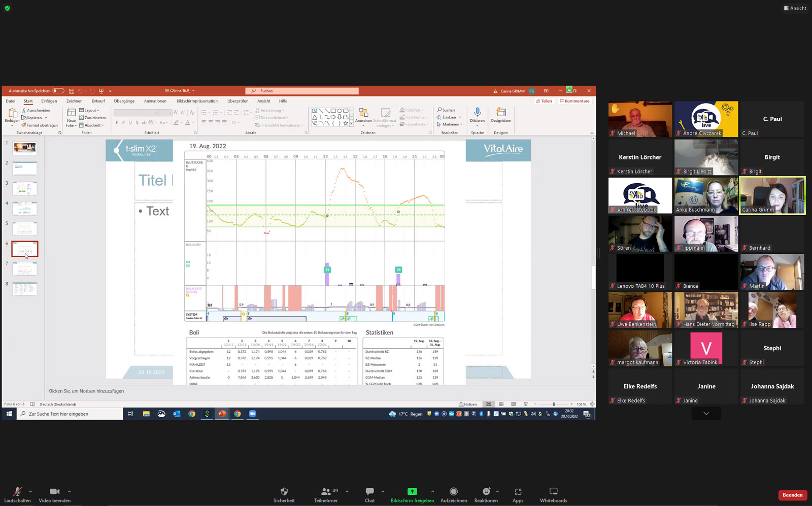Viewport: 812px width, 506px height.
Task: Open Designideen in PowerPoint ribbon
Action: click(x=501, y=115)
